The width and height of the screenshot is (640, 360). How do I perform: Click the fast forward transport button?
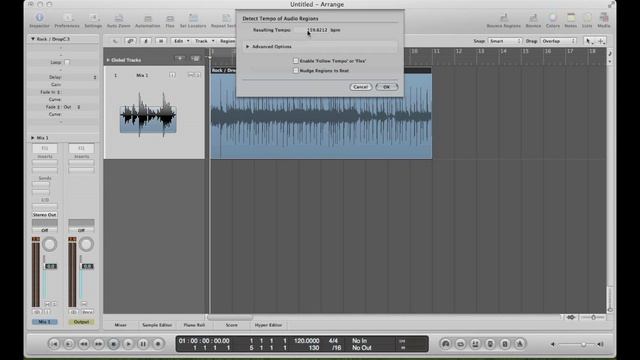tap(98, 344)
